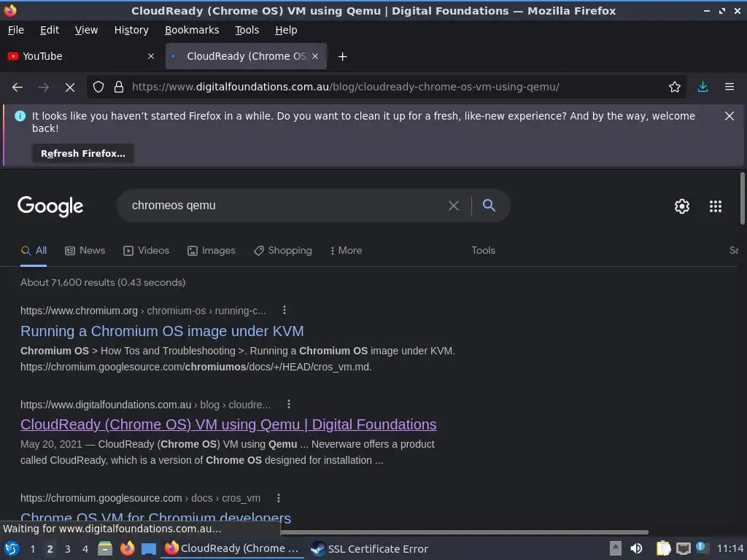
Task: Launch Firefox from the taskbar quicklaunch
Action: [x=127, y=548]
